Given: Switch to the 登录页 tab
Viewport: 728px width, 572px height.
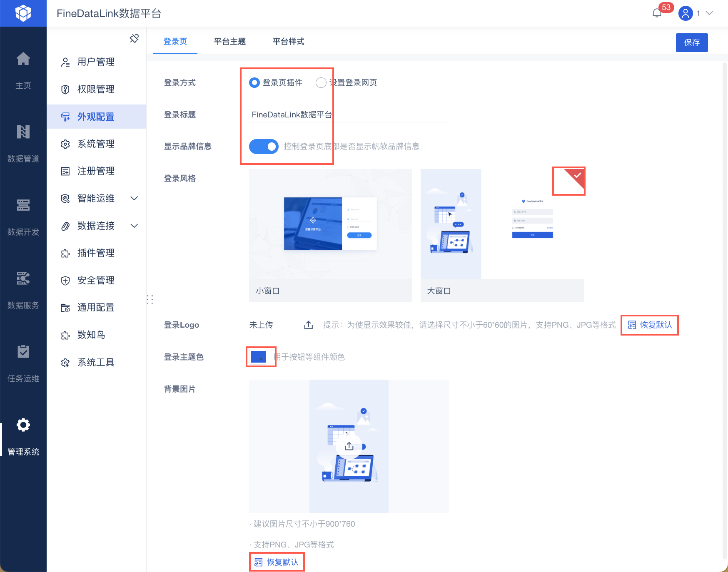Looking at the screenshot, I should coord(175,42).
